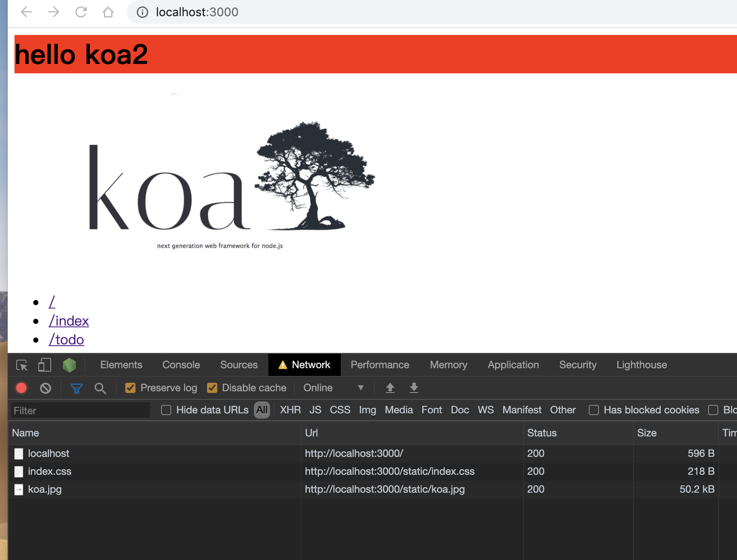Clear the network log
Viewport: 737px width, 560px height.
(46, 388)
